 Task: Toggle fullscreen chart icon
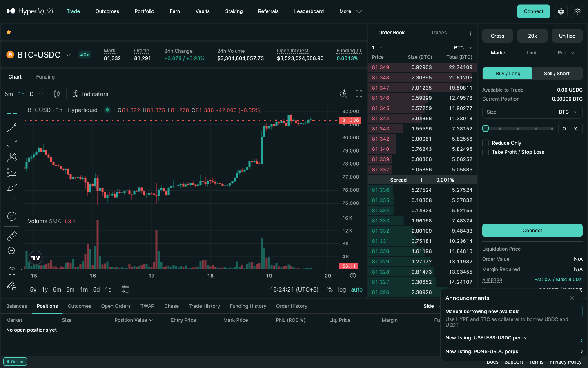click(x=359, y=94)
